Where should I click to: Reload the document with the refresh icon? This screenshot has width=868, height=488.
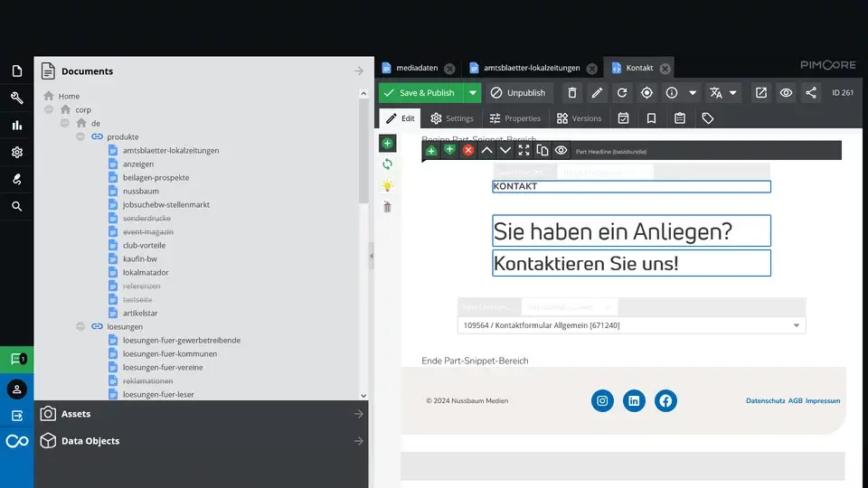[622, 93]
